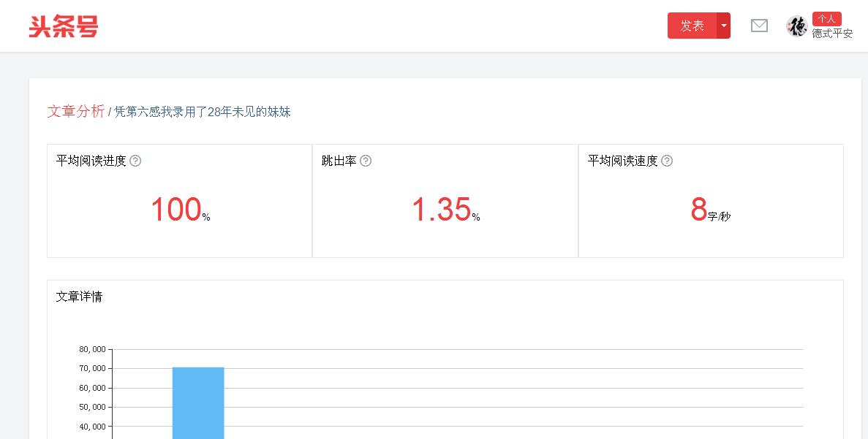The width and height of the screenshot is (868, 439).
Task: Click the envelope notification indicator in the header
Action: [x=759, y=26]
